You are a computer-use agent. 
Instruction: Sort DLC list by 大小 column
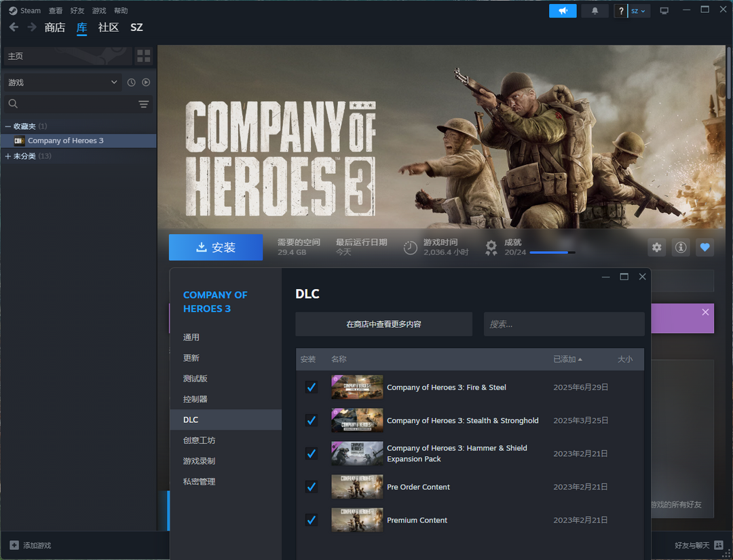(624, 359)
